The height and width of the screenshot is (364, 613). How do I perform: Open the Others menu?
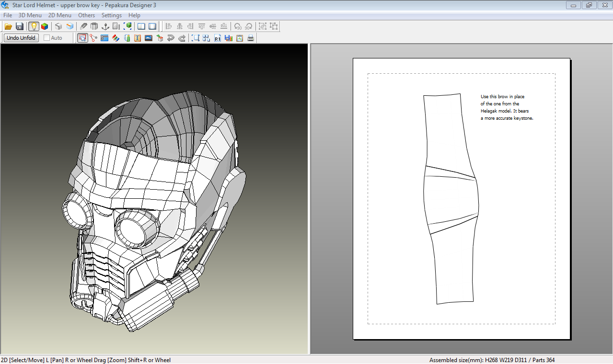pos(87,15)
